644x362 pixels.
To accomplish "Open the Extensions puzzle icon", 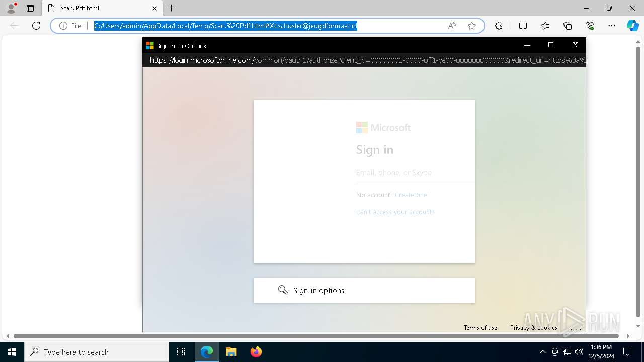I will pos(499,26).
